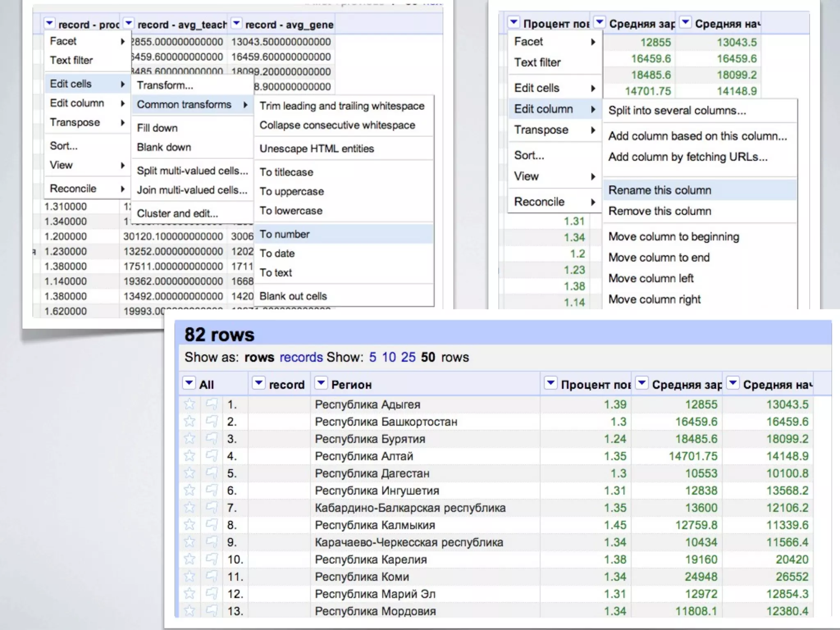
Task: Flag row 9 Карачаево-Черкесская республика
Action: click(212, 542)
